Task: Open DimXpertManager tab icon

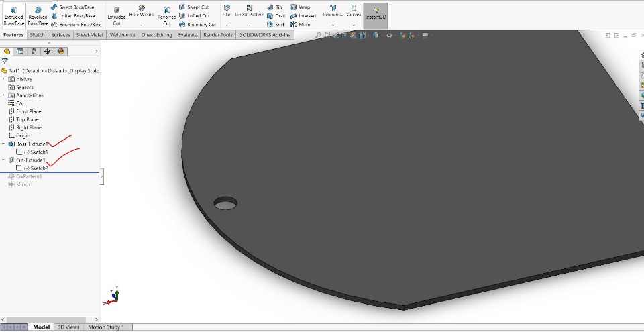Action: 47,52
